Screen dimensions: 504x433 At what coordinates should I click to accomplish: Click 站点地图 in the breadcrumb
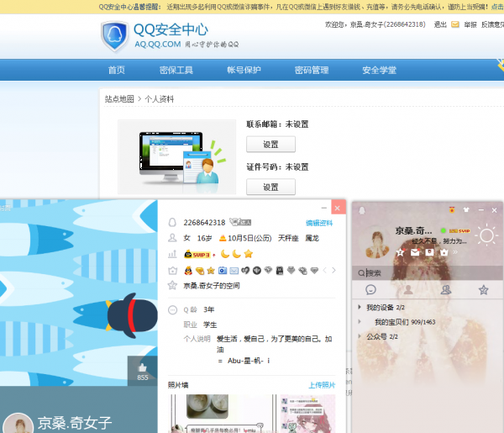[x=119, y=98]
